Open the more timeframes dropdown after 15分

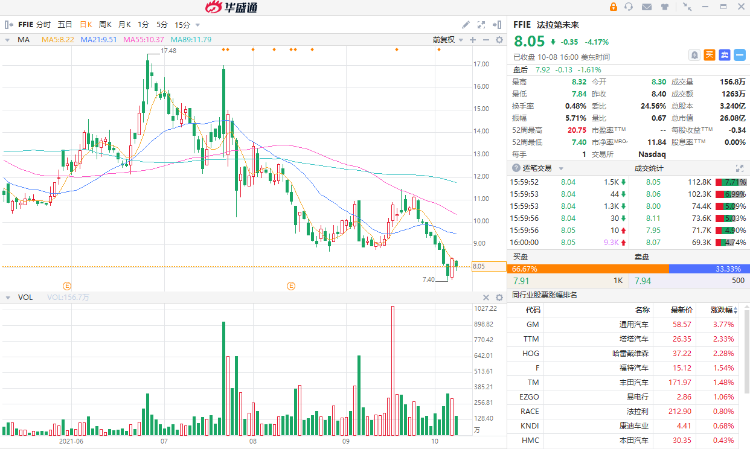coord(198,25)
